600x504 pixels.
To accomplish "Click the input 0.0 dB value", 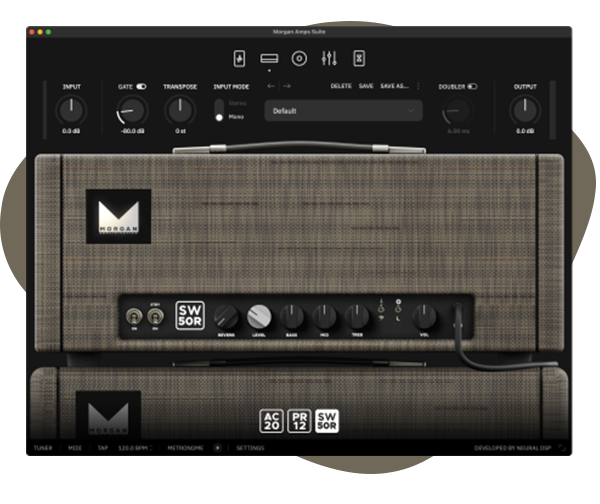I will (x=71, y=131).
